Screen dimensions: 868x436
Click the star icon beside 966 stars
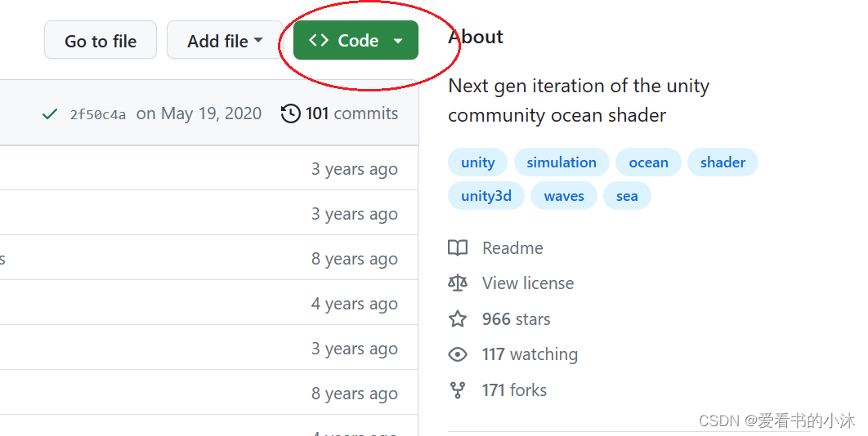click(x=458, y=319)
